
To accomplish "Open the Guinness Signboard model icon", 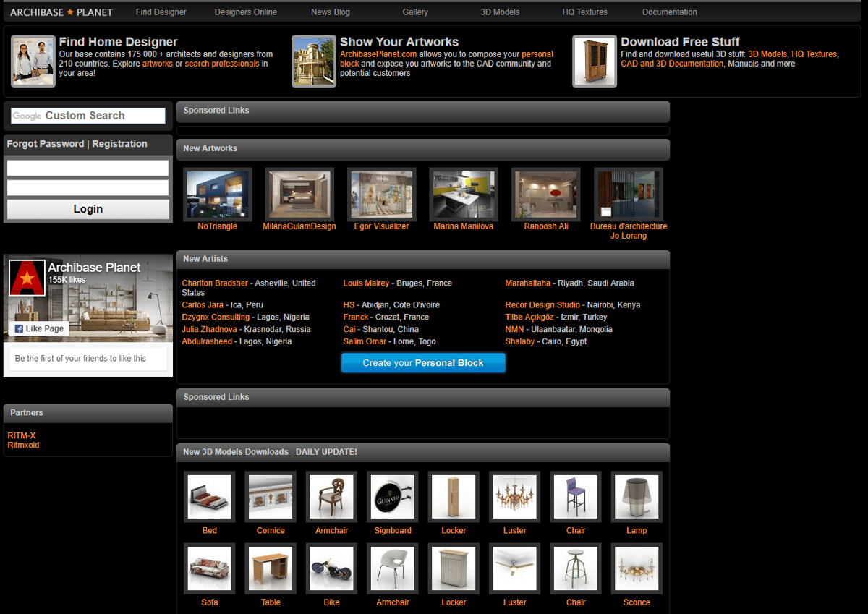I will (x=393, y=497).
